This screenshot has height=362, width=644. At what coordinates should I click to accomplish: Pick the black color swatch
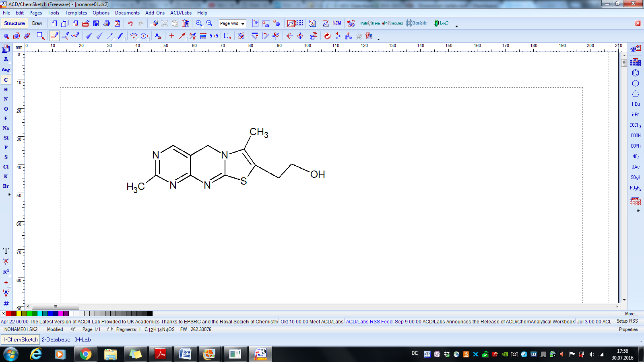coord(150,313)
